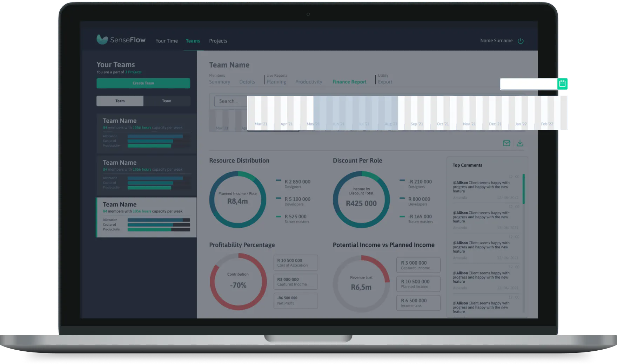Click the Resource Distribution donut chart
The height and width of the screenshot is (364, 617).
[x=238, y=199]
